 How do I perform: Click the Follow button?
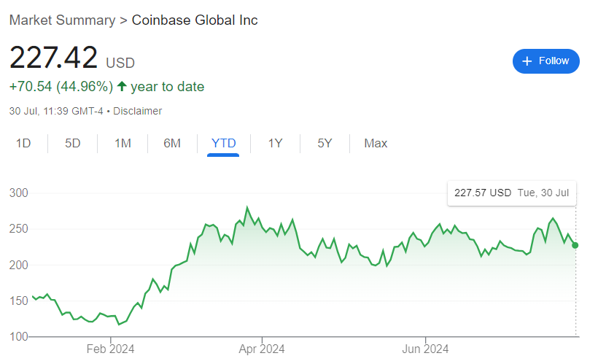pos(545,61)
